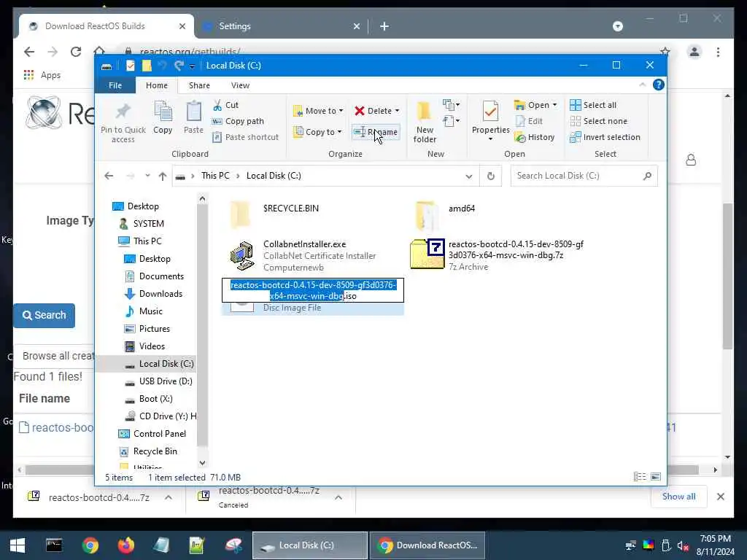
Task: Go up one folder level arrow
Action: [x=163, y=176]
